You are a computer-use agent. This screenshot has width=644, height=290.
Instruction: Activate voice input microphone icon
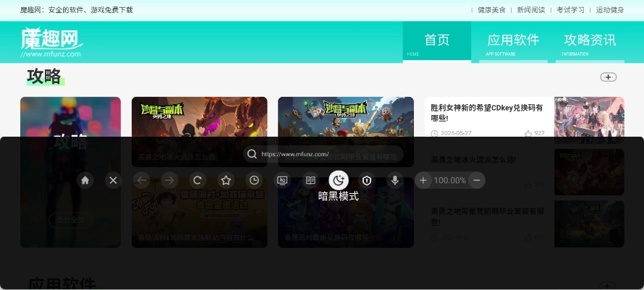[x=395, y=180]
